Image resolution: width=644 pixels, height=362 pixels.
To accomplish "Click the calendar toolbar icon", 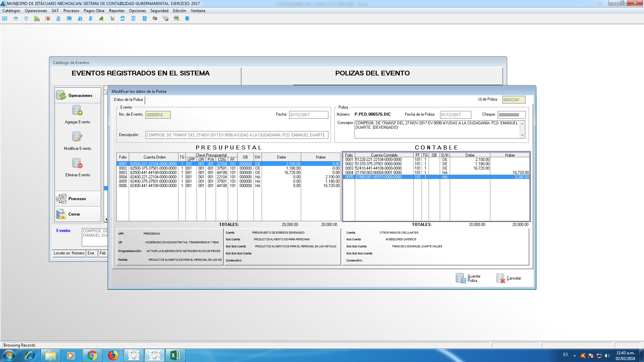I will tap(16, 18).
